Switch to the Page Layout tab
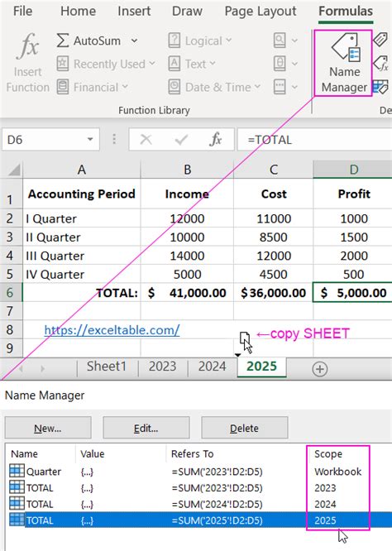Viewport: 392px width, 551px height. 261,12
